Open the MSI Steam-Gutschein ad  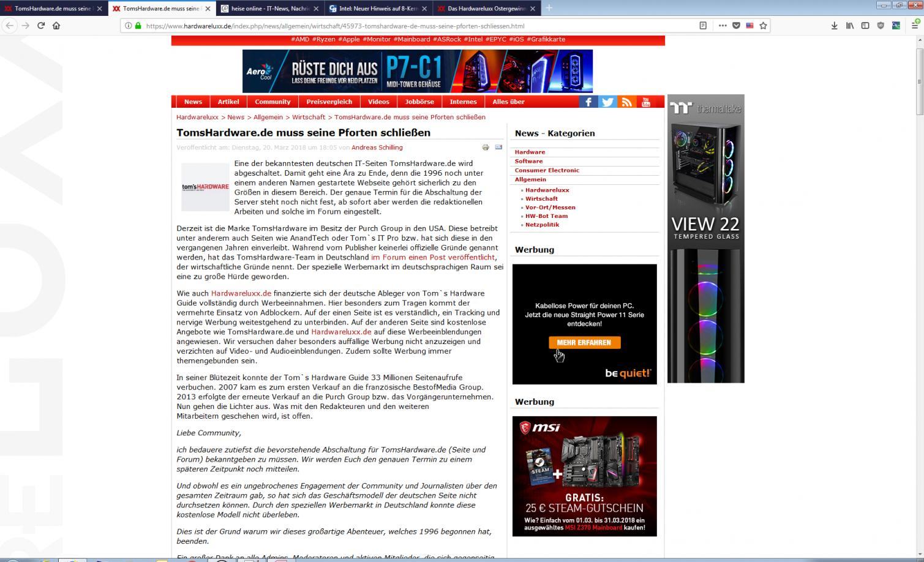[x=584, y=476]
